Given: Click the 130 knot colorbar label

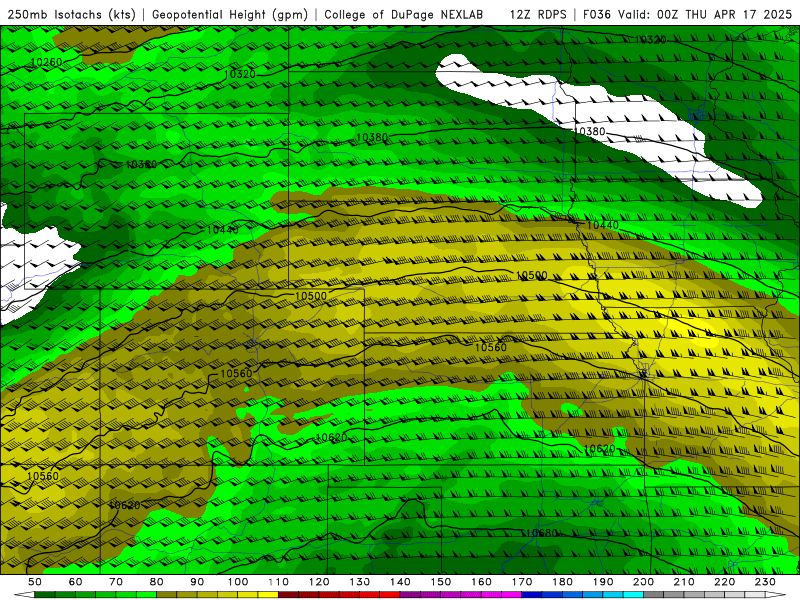Looking at the screenshot, I should pos(360,582).
